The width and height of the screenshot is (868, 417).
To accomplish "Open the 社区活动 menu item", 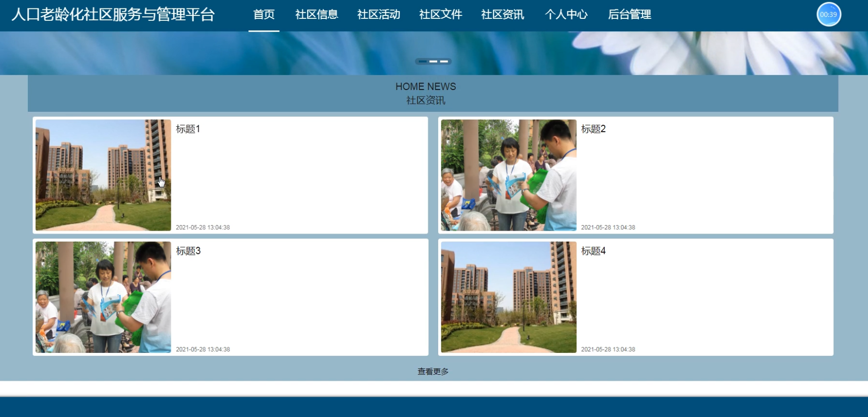I will (379, 15).
